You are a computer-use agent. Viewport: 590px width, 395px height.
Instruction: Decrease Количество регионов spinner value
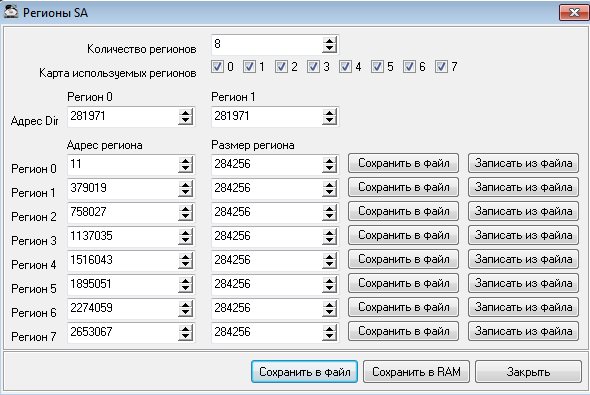click(329, 49)
